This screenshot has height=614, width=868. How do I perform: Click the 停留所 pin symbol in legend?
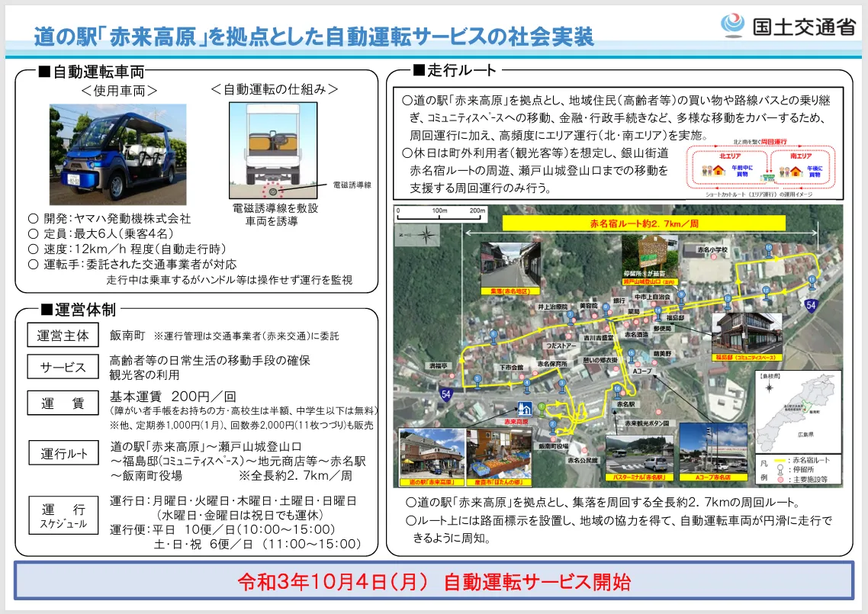pyautogui.click(x=780, y=470)
